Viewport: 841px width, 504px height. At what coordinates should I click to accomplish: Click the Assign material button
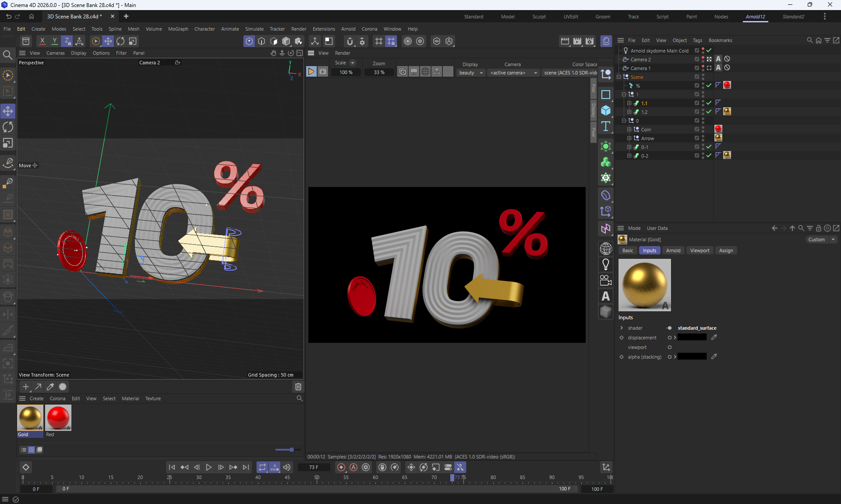point(725,250)
